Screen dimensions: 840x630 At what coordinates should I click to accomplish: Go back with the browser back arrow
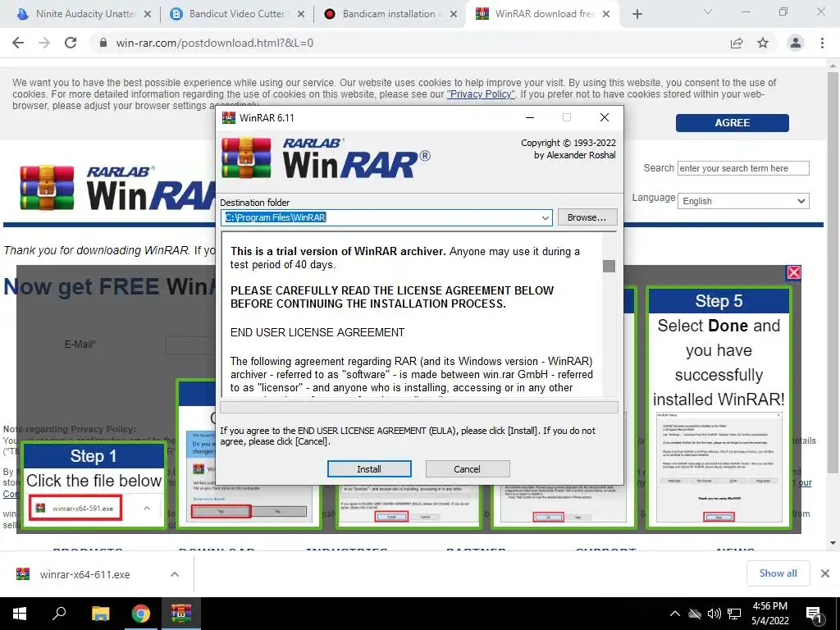pos(18,43)
